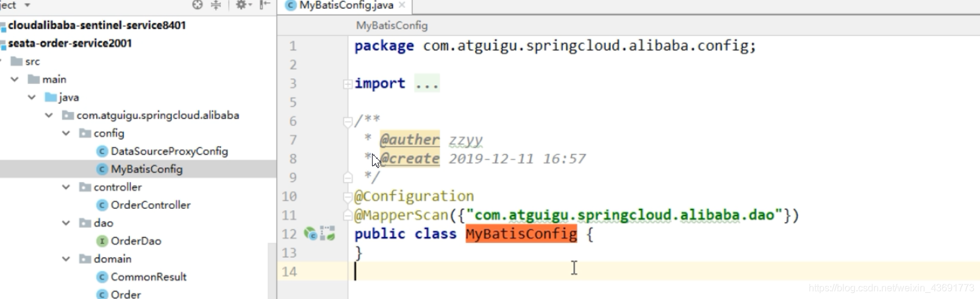Click the bean dependencies gutter icon on line 12
Screen dimensions: 980x299
[328, 233]
